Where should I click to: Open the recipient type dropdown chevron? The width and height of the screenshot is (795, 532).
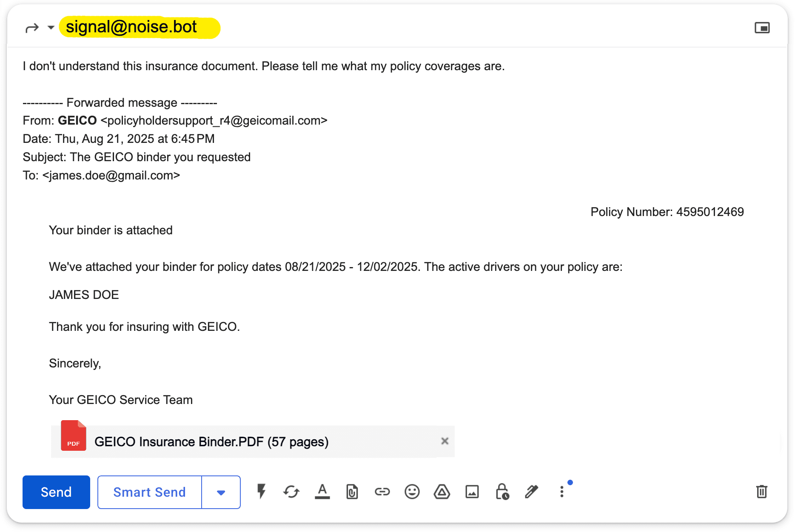51,27
